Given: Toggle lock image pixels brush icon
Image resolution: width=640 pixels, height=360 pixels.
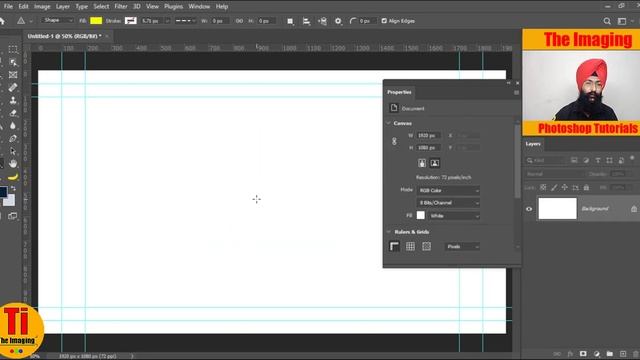Looking at the screenshot, I should pos(554,188).
